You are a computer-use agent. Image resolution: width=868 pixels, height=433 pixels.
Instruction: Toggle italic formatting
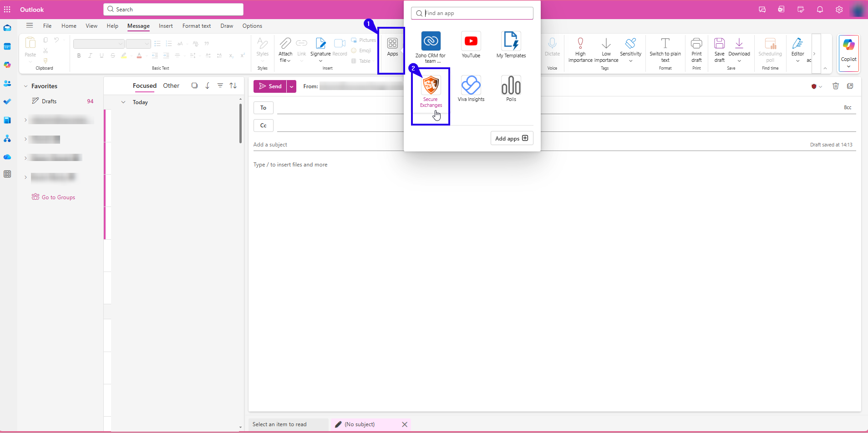tap(90, 55)
